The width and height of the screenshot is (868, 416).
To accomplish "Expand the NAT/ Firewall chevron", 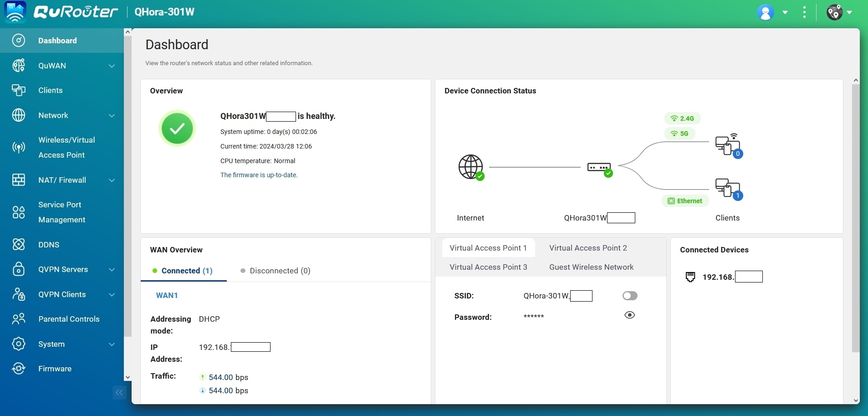I will click(x=112, y=180).
